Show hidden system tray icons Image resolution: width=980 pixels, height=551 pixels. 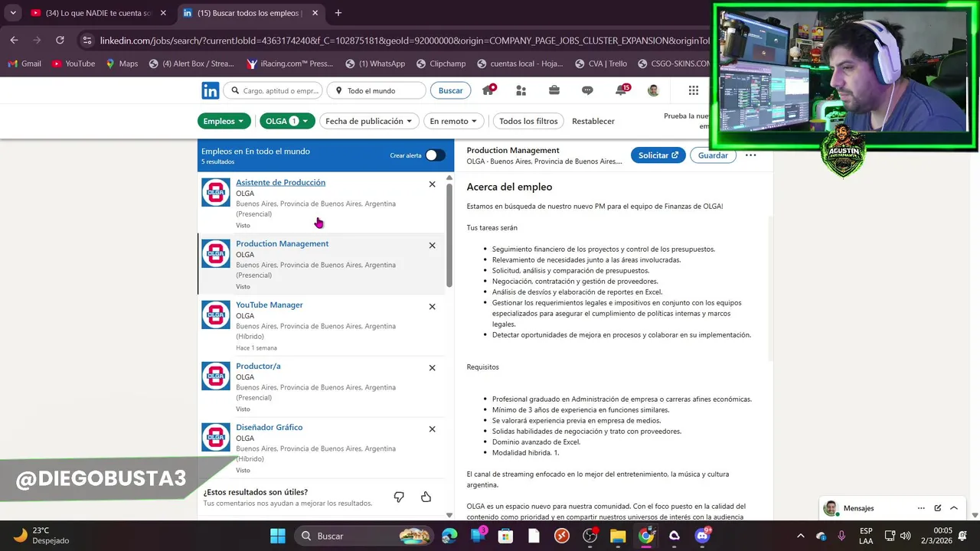(x=801, y=536)
